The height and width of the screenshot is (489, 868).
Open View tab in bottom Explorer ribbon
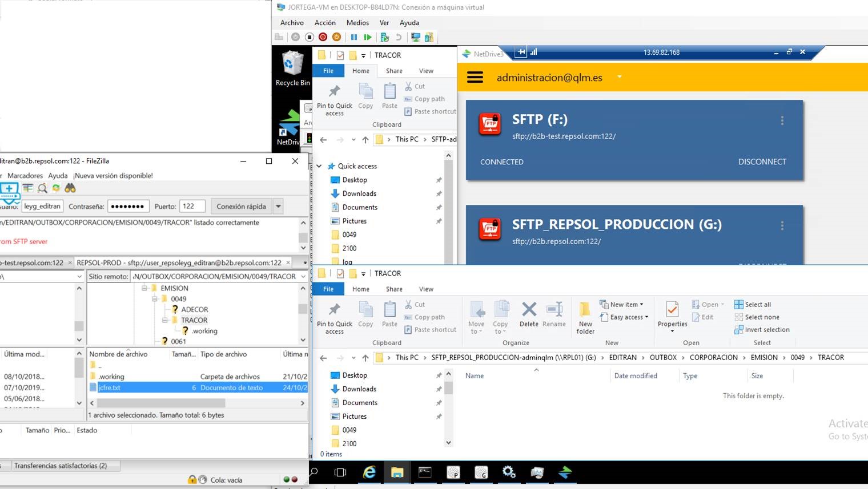pyautogui.click(x=426, y=289)
